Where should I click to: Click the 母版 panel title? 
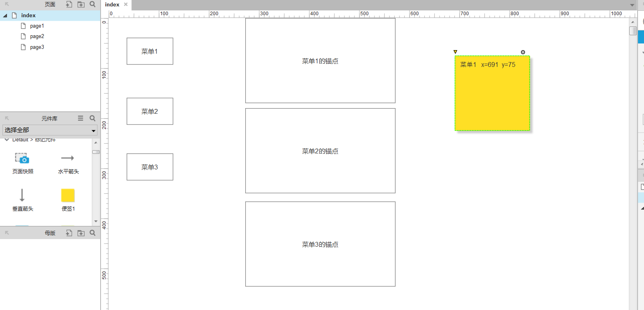50,233
